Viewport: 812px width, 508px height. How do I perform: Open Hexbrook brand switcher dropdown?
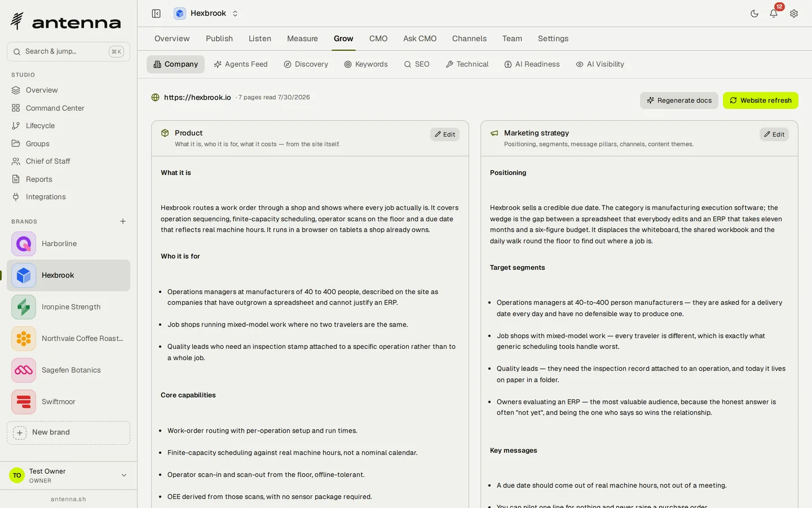point(206,14)
